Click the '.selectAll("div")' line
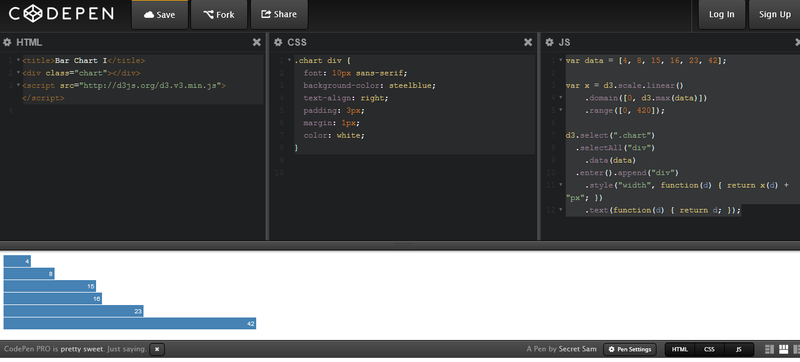 pos(615,148)
